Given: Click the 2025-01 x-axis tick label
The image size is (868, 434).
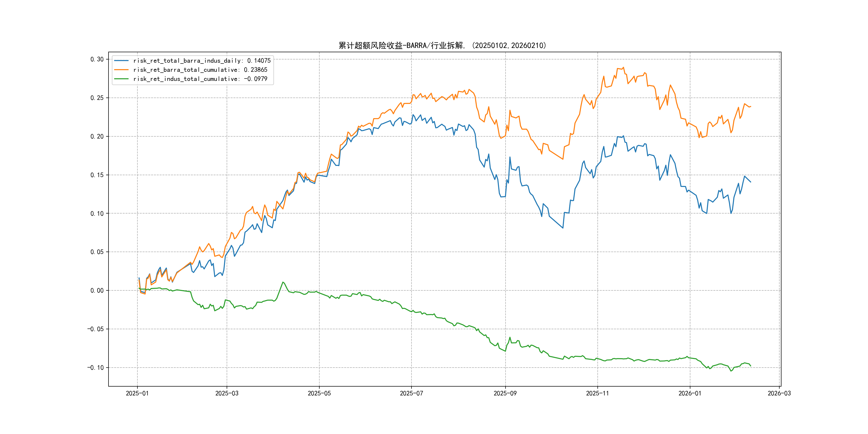Looking at the screenshot, I should tap(137, 393).
